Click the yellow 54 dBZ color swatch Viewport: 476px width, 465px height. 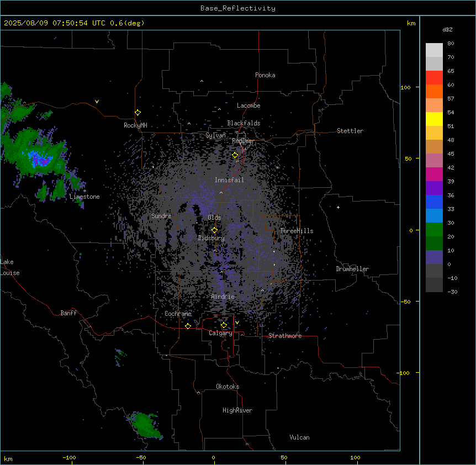click(434, 119)
